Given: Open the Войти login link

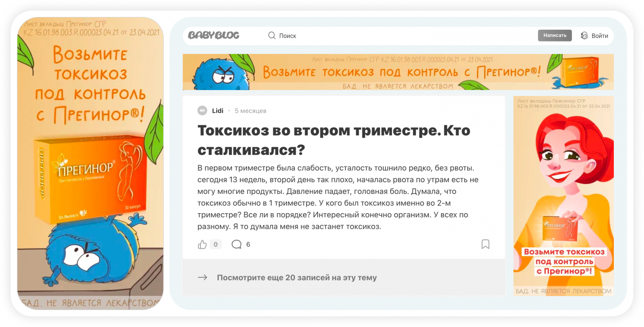Looking at the screenshot, I should pos(600,36).
